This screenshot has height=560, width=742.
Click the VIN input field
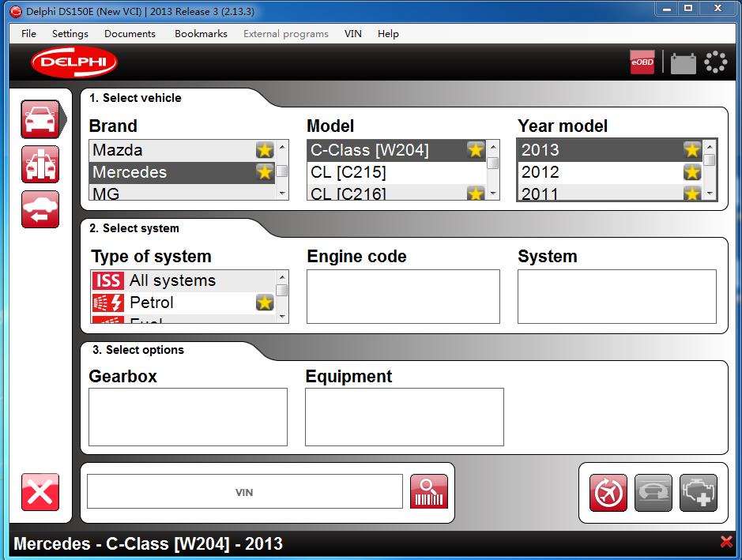pos(245,492)
